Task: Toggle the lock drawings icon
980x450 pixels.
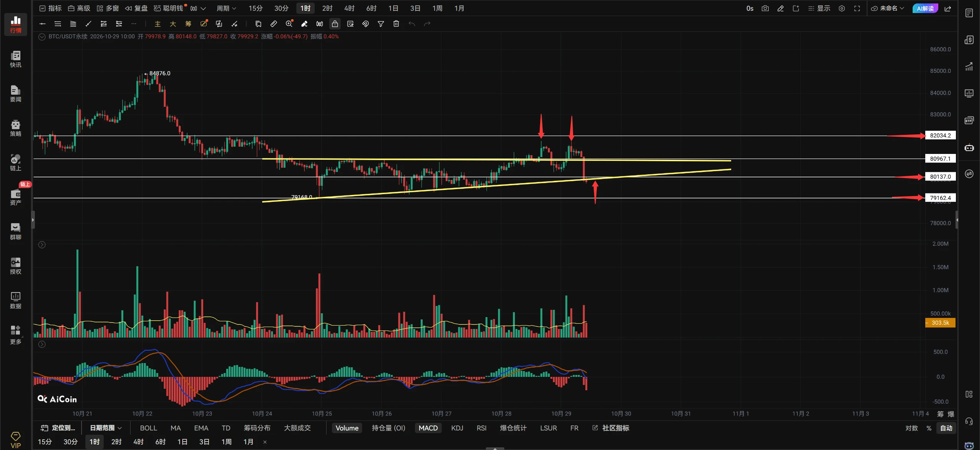Action: (335, 24)
